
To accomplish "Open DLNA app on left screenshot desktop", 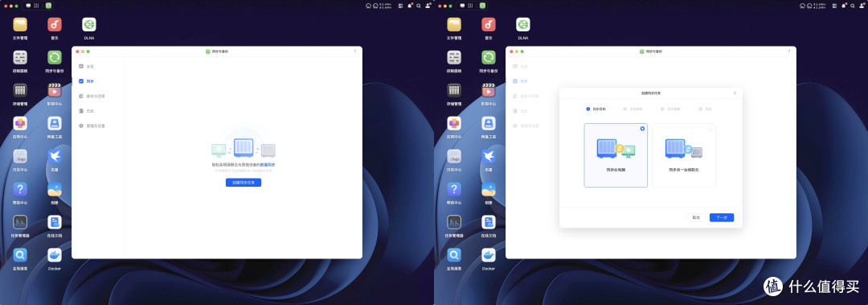I will click(x=89, y=24).
